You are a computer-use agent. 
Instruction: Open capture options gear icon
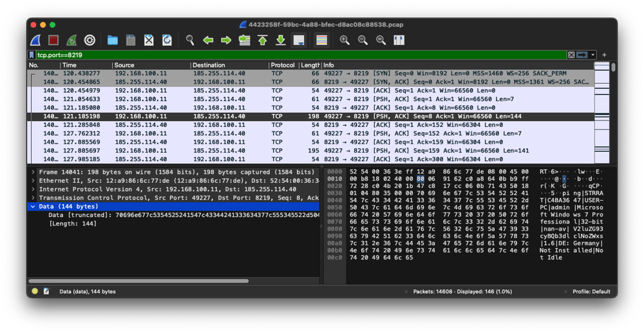[90, 40]
